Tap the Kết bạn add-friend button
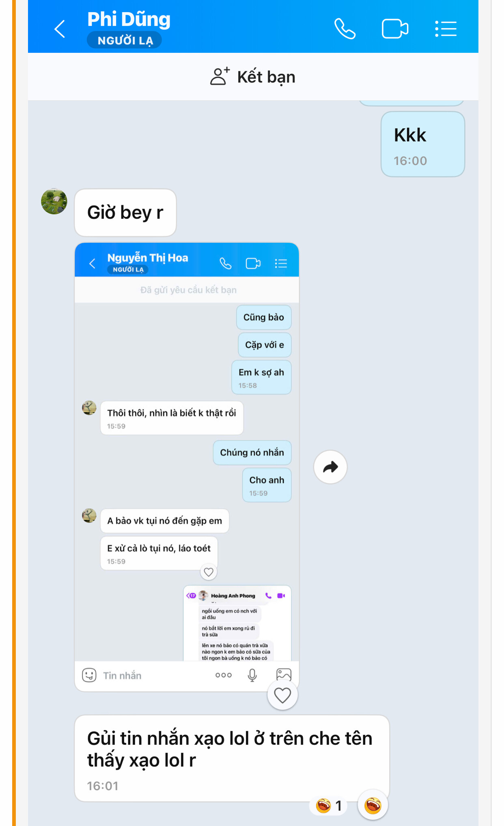The image size is (504, 826). point(253,77)
